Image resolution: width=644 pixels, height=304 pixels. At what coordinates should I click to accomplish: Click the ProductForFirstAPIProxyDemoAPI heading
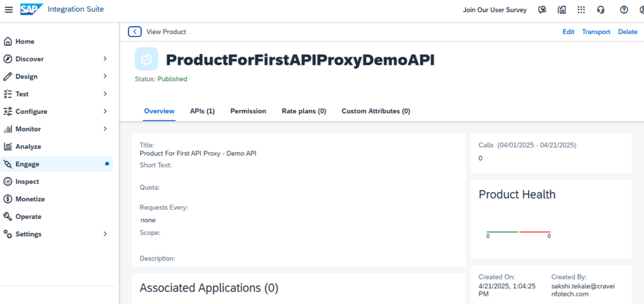point(300,60)
